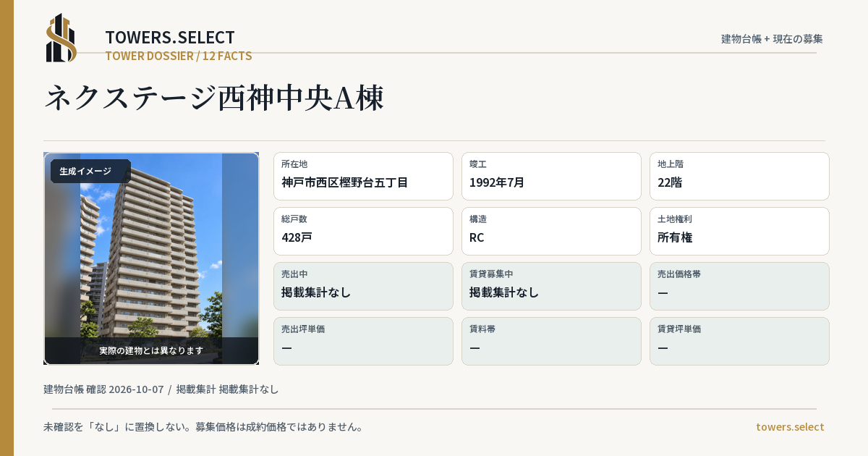Click the TOWERS.SELECT brand title
Screen dimensions: 868x456
170,38
